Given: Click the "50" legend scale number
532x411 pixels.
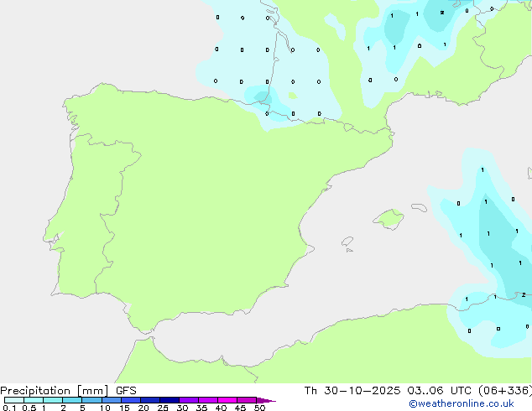Looking at the screenshot, I should [259, 408].
